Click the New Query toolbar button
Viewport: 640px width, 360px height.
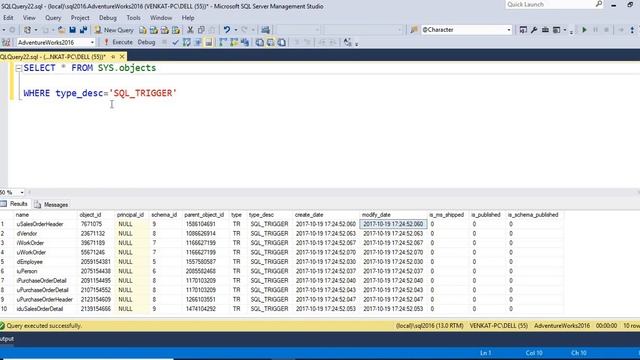(114, 30)
